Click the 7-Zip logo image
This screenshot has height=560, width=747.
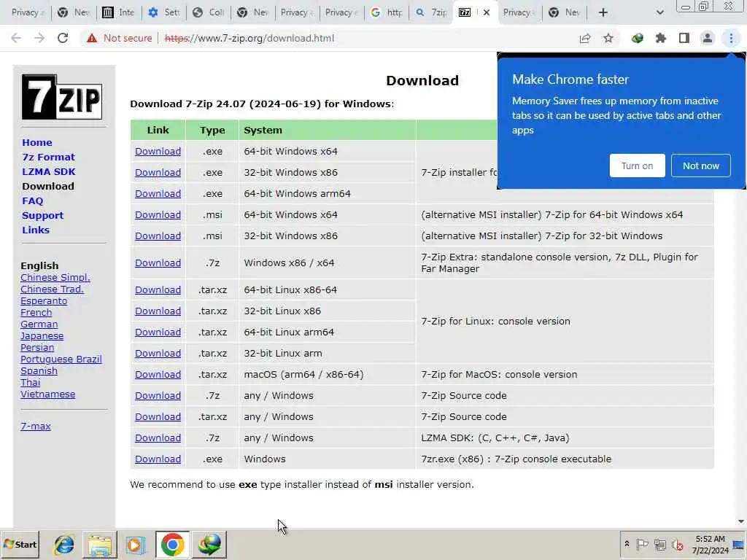(x=62, y=97)
